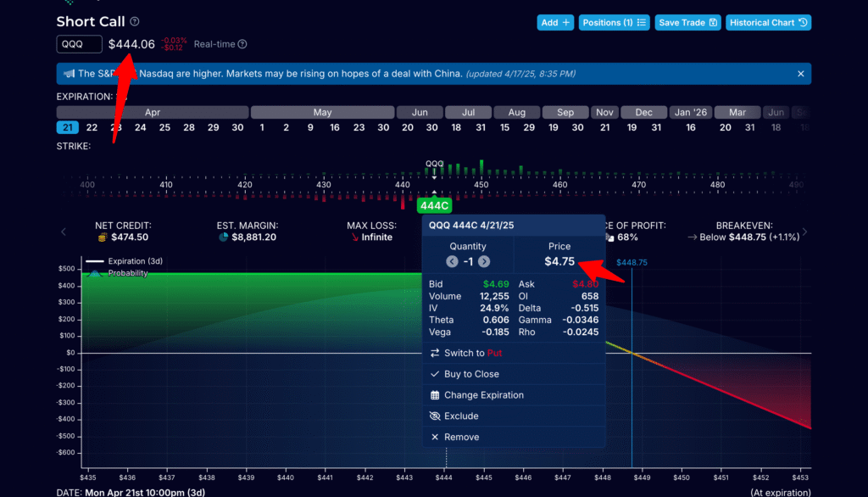Click the Net Credit value $474.50

tap(130, 237)
